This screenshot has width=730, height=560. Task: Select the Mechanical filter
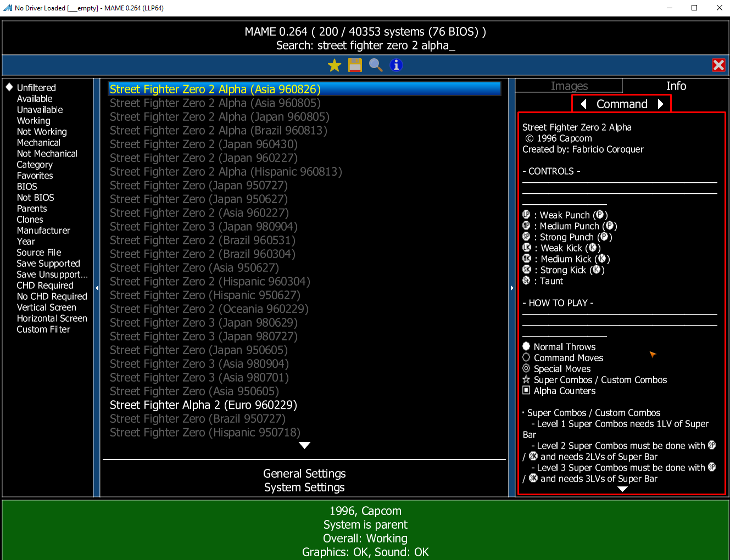[38, 143]
